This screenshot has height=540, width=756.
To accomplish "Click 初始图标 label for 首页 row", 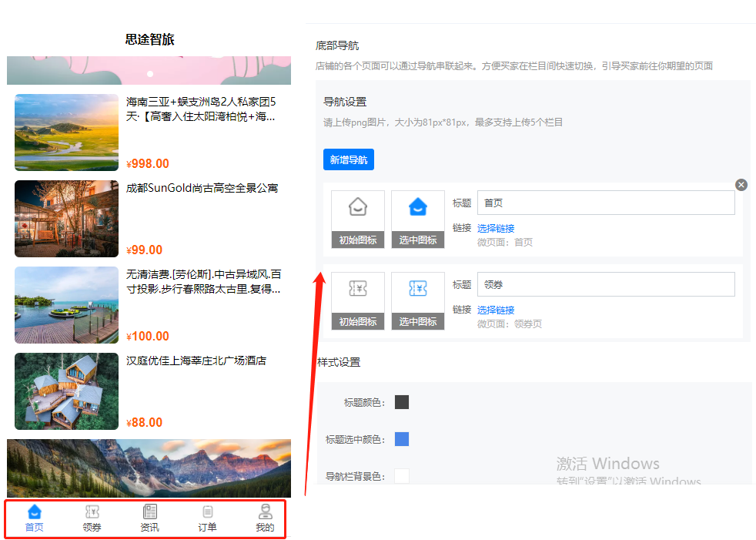I will pos(358,240).
